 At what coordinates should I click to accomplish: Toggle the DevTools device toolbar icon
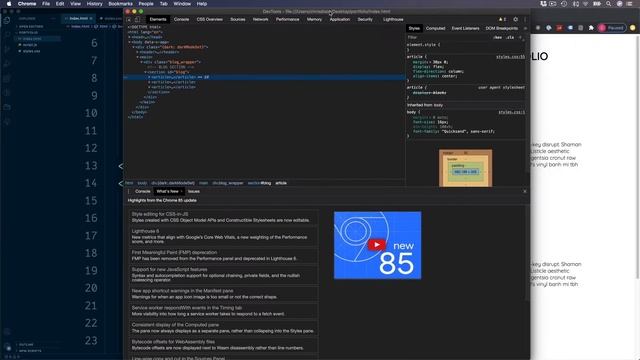pyautogui.click(x=137, y=20)
